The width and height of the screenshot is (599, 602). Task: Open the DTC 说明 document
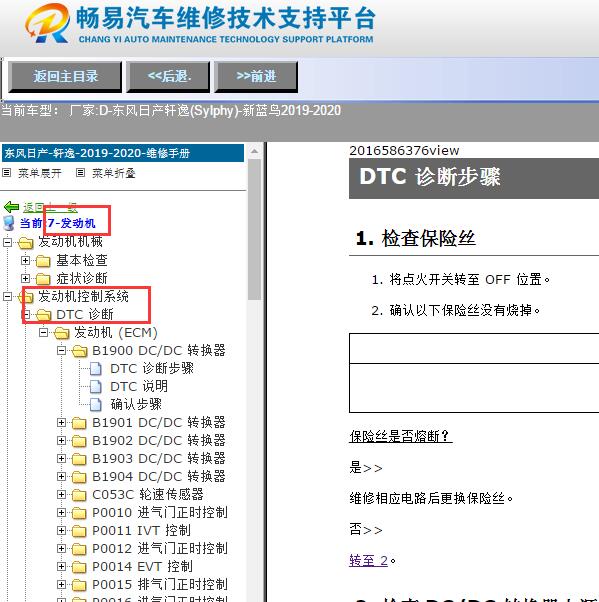[x=139, y=387]
